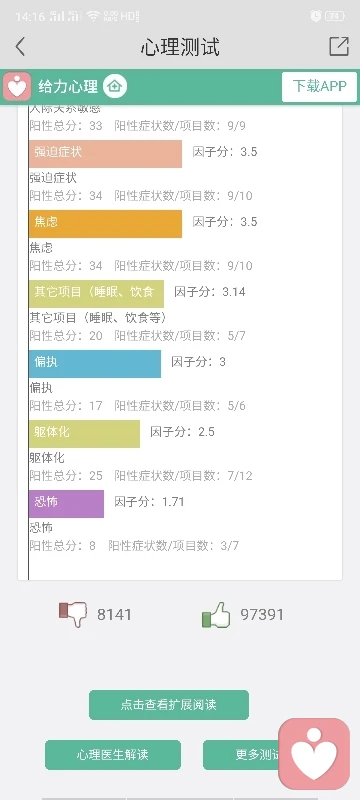Select 心理医生解读 button
The height and width of the screenshot is (800, 360).
click(113, 755)
